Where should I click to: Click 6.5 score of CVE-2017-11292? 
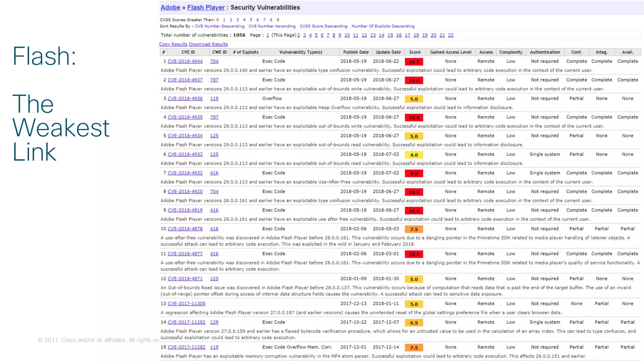coord(414,323)
